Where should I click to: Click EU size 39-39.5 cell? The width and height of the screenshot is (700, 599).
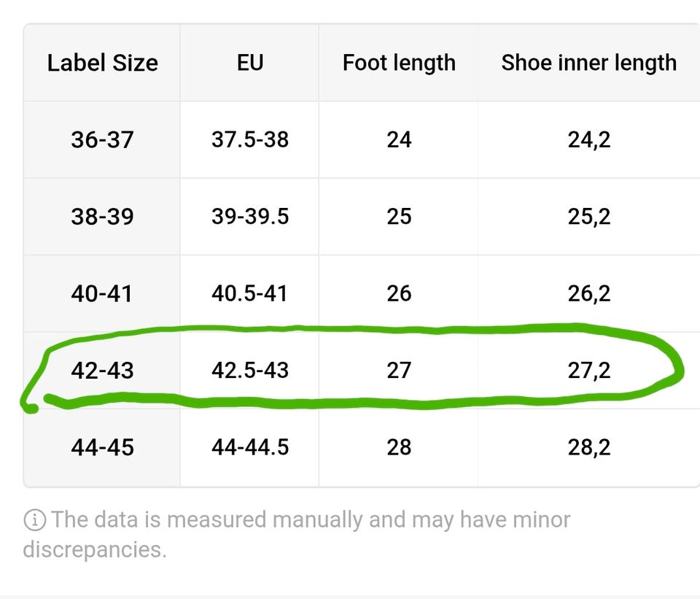250,217
